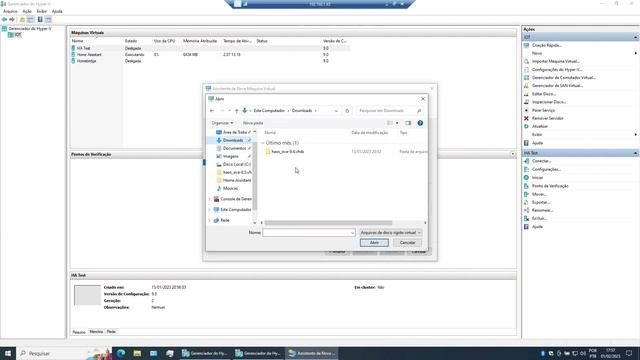This screenshot has height=360, width=640.
Task: Collapse the Último mês group
Action: tap(263, 143)
